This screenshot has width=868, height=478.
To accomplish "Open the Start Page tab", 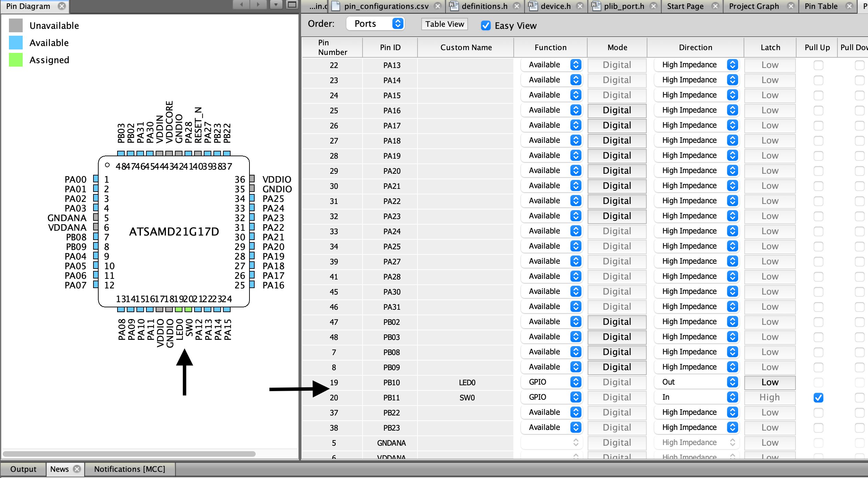I will coord(685,6).
